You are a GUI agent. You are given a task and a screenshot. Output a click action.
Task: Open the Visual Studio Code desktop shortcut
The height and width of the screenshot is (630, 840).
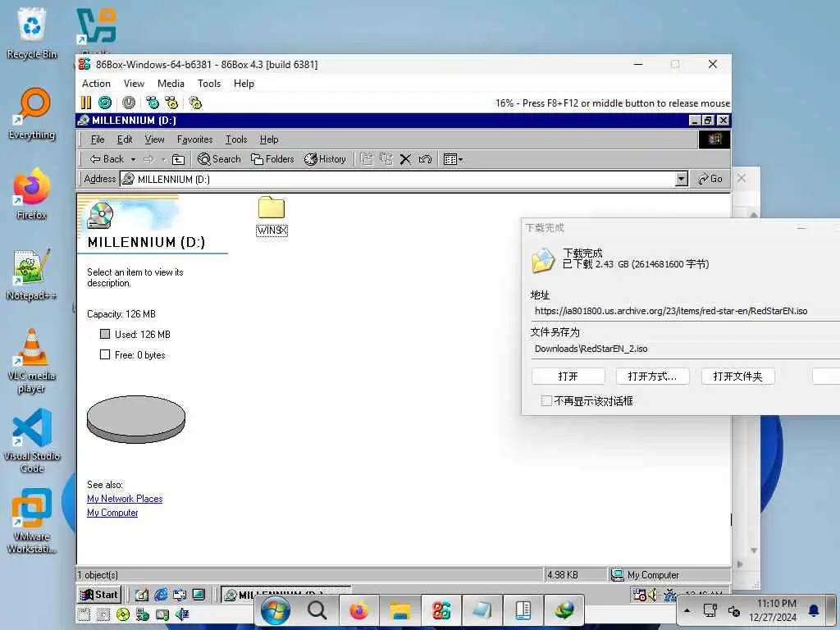click(x=32, y=441)
